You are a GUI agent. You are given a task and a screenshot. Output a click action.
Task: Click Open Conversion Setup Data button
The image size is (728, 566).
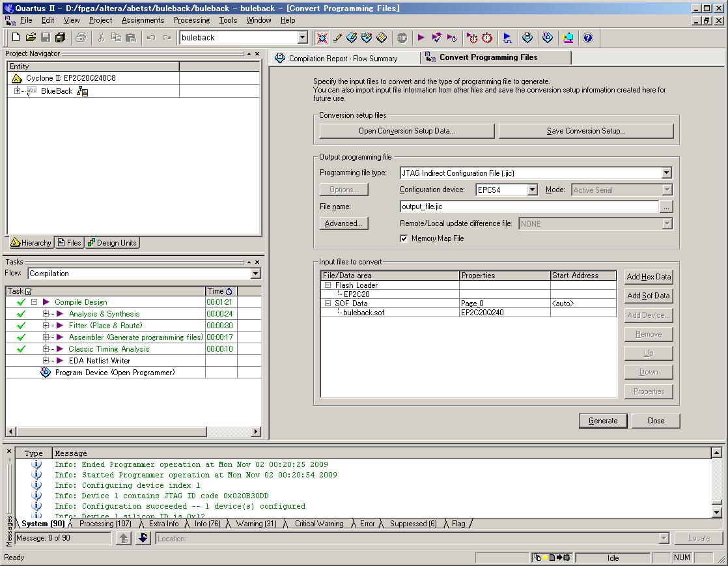[x=407, y=131]
